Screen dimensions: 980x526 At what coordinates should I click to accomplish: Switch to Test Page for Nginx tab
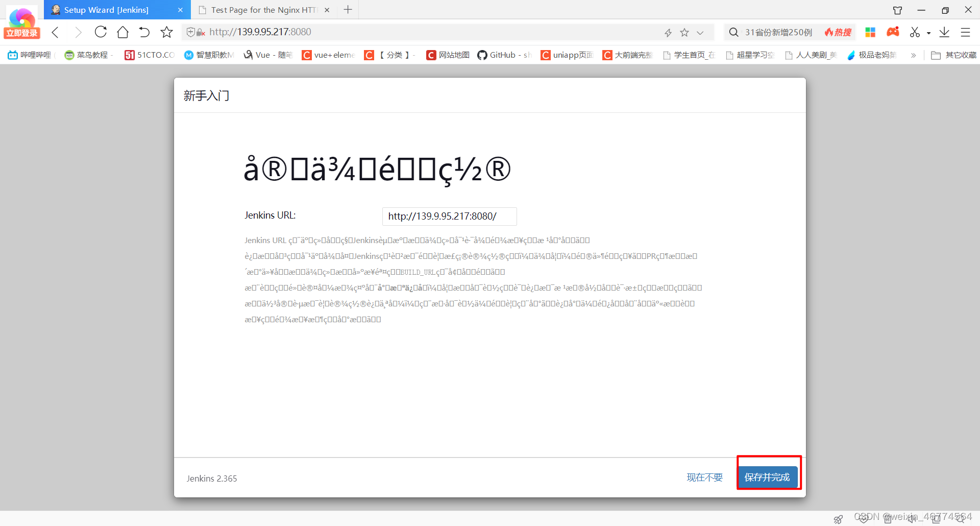[264, 10]
